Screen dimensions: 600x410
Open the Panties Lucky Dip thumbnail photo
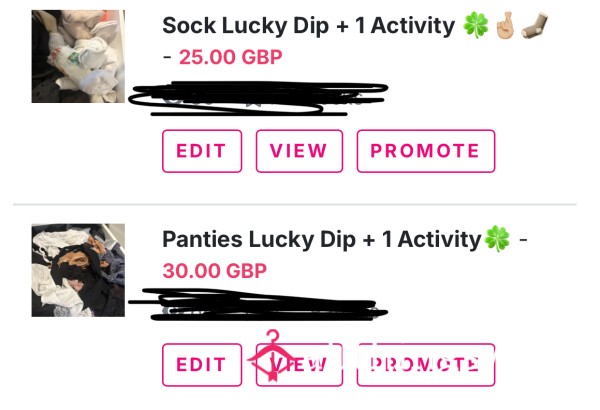point(78,270)
